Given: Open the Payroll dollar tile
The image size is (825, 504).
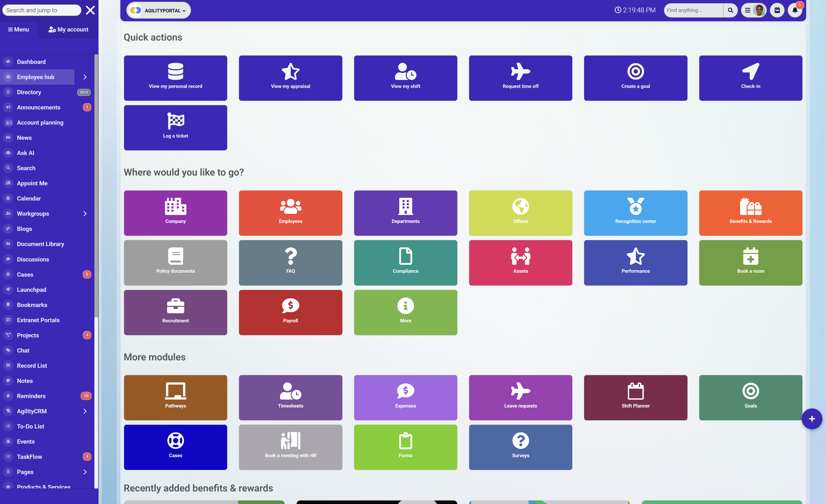Looking at the screenshot, I should point(290,312).
